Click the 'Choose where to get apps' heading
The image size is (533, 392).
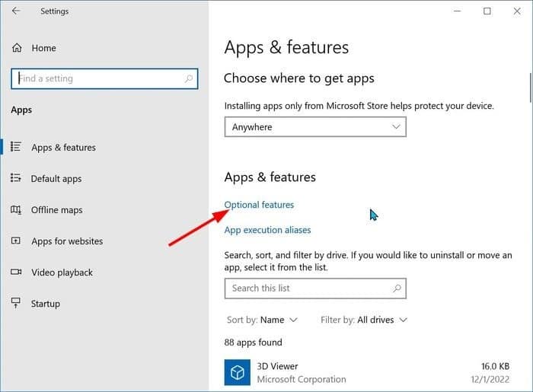click(x=298, y=78)
